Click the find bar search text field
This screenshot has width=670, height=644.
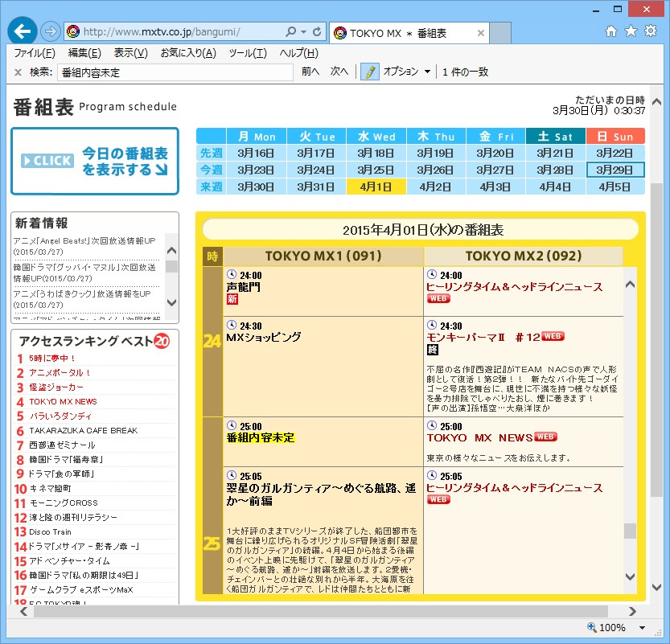(175, 72)
